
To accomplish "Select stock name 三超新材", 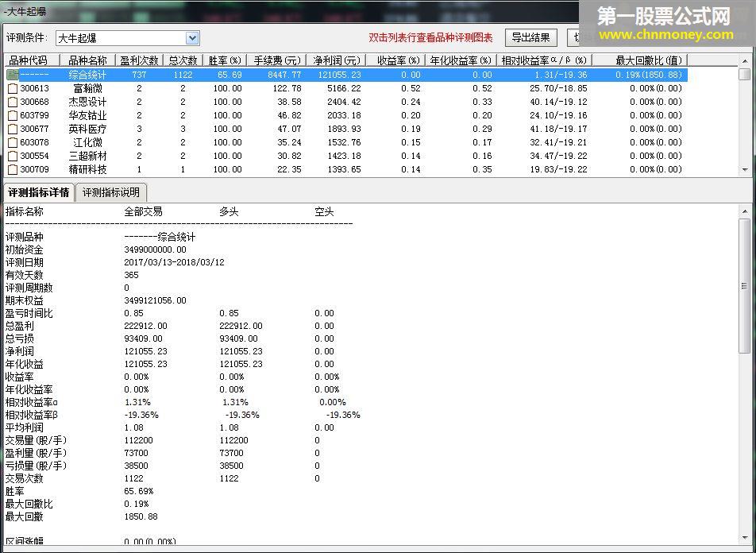I will 87,157.
